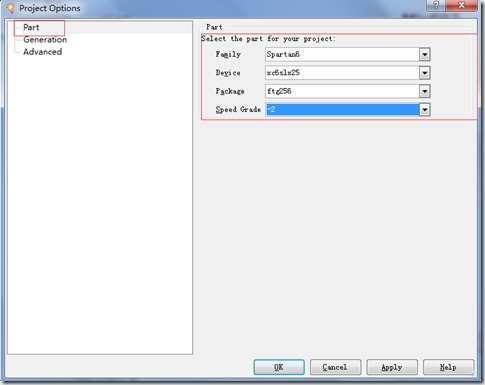The image size is (485, 385).
Task: Click the Project Options lightbulb icon
Action: coord(11,8)
